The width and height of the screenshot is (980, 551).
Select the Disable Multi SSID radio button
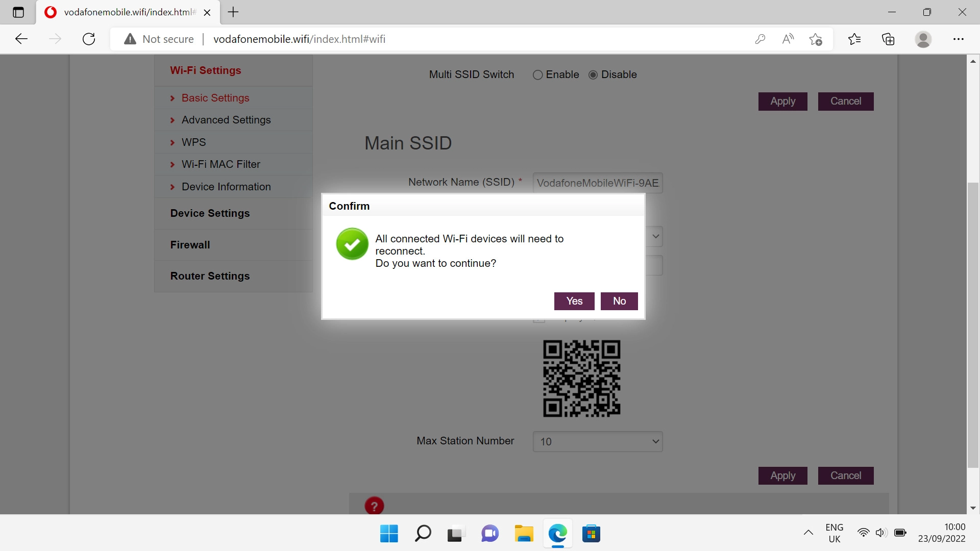(593, 75)
